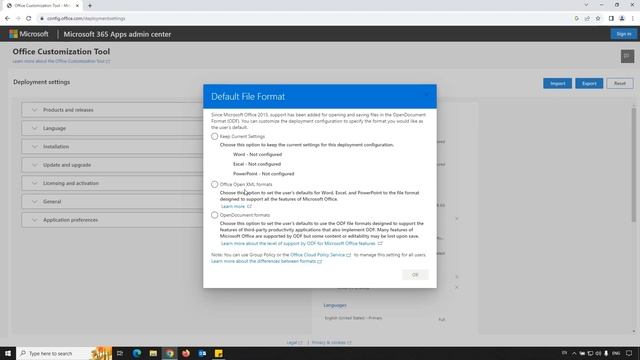Open Outlook from taskbar
Viewport: 640px width, 360px height.
[202, 353]
